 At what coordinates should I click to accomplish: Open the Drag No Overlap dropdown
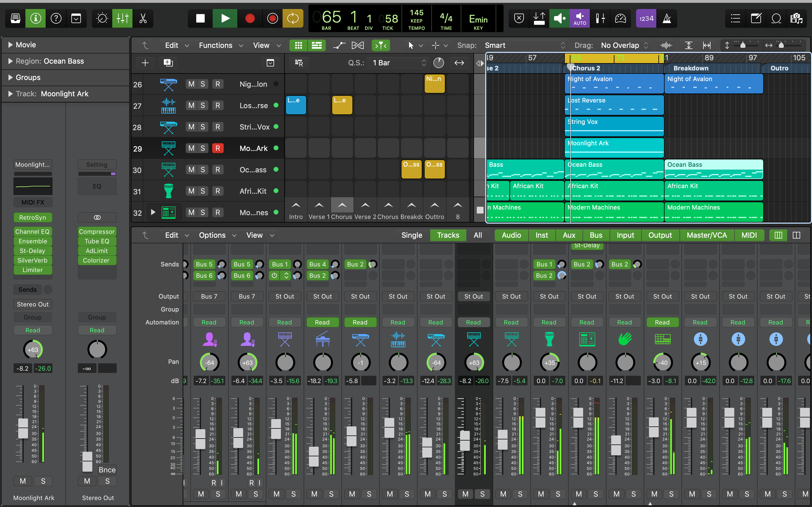[624, 45]
